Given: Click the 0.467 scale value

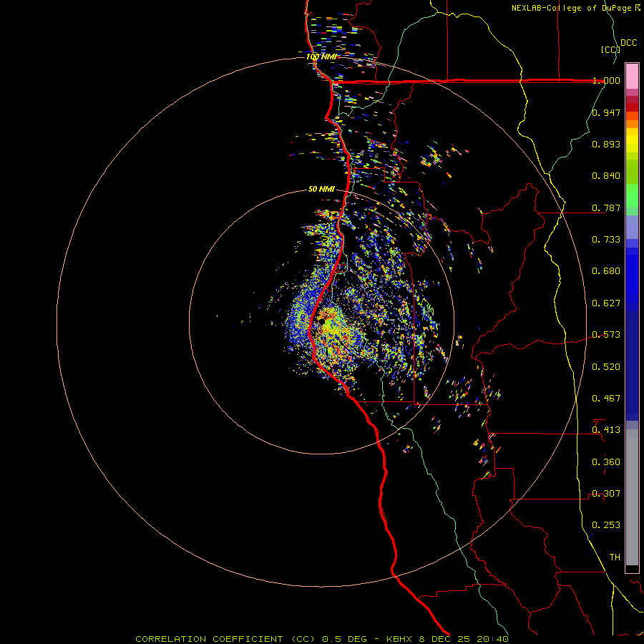Looking at the screenshot, I should 606,398.
